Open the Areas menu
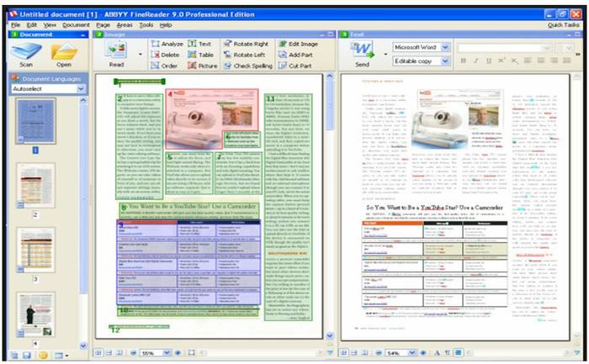The height and width of the screenshot is (364, 589). tap(125, 25)
